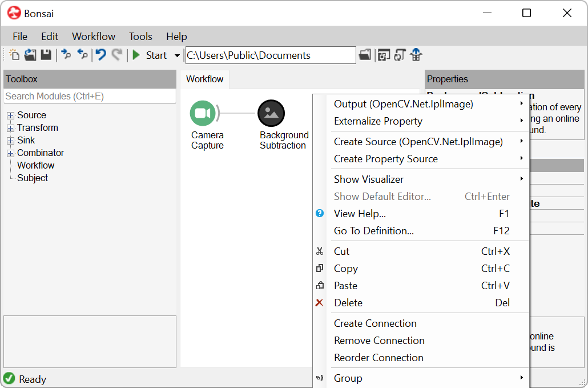Expand the Transform tree node
This screenshot has width=588, height=388.
[x=10, y=128]
